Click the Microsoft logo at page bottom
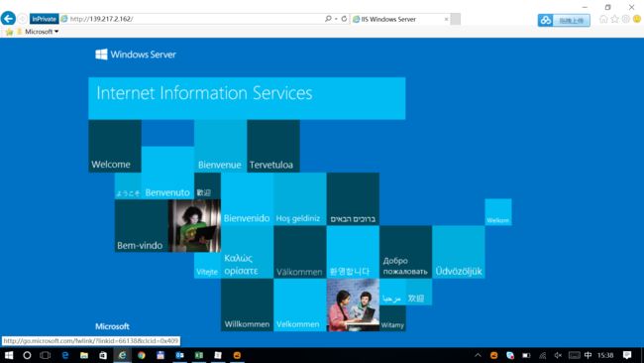Screen dimensions: 644x363 (112, 326)
